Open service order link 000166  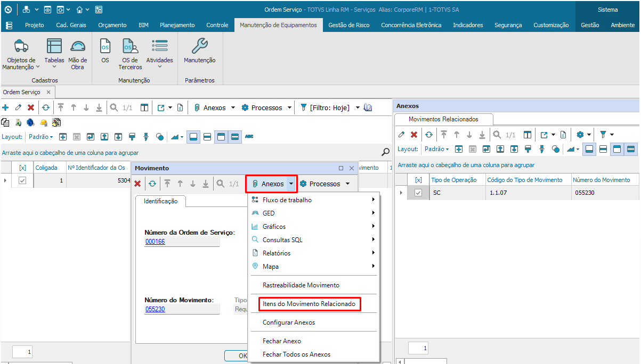(155, 242)
